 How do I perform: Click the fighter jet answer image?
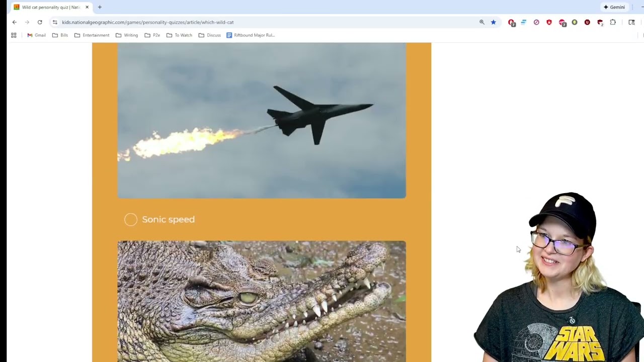click(262, 120)
